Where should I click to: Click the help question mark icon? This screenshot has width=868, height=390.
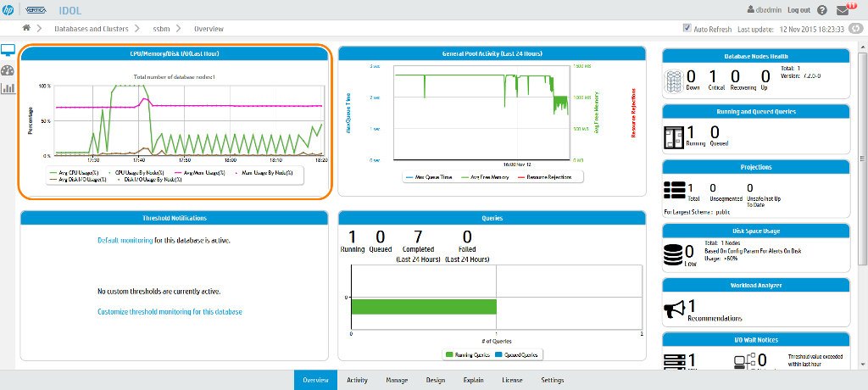click(822, 10)
